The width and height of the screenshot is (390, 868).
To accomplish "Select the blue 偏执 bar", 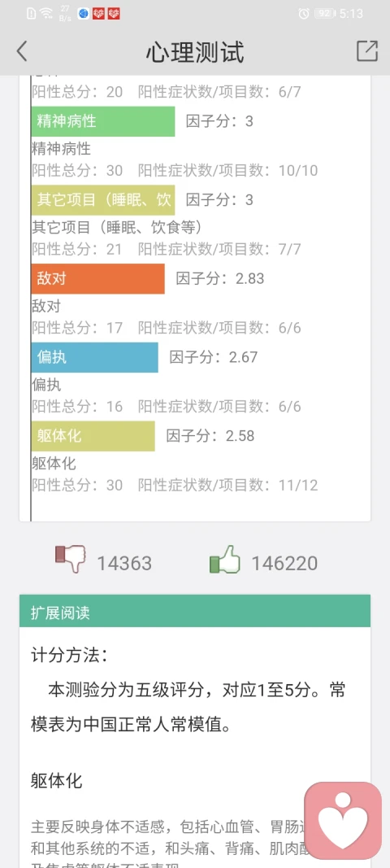I will coord(94,357).
